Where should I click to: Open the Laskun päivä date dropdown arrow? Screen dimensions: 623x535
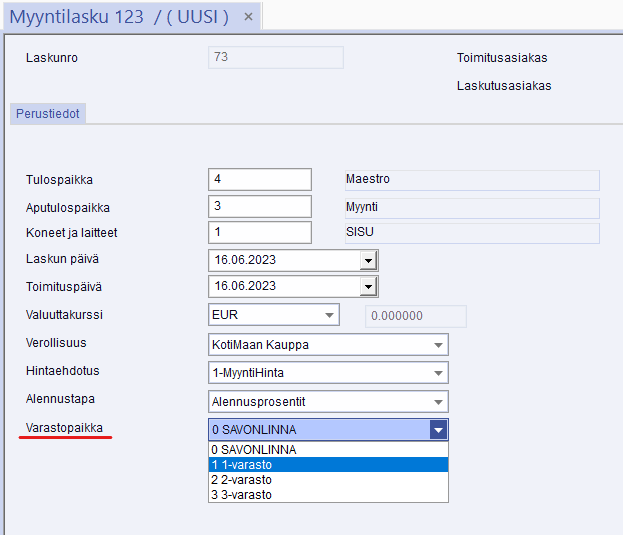coord(368,260)
